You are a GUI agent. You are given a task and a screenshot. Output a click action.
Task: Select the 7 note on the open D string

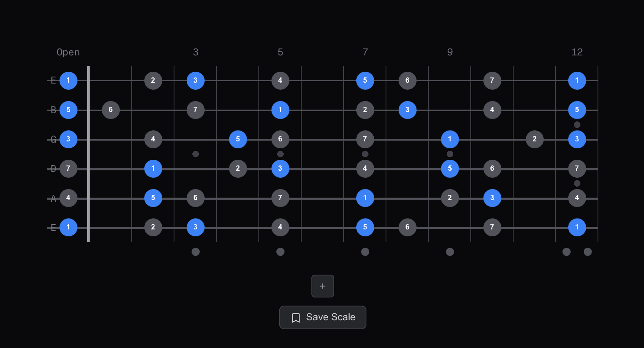pos(68,168)
